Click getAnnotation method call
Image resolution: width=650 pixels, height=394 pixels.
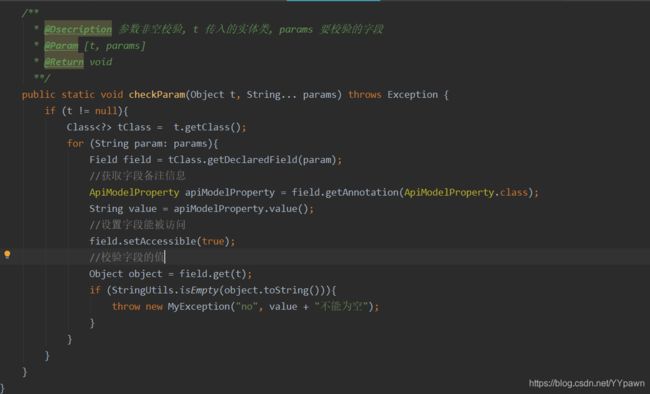(362, 192)
